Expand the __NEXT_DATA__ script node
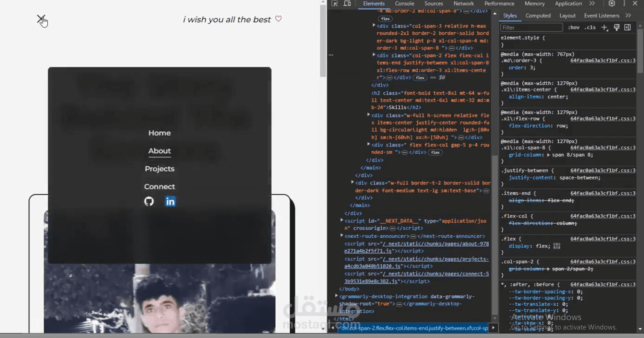 [342, 220]
